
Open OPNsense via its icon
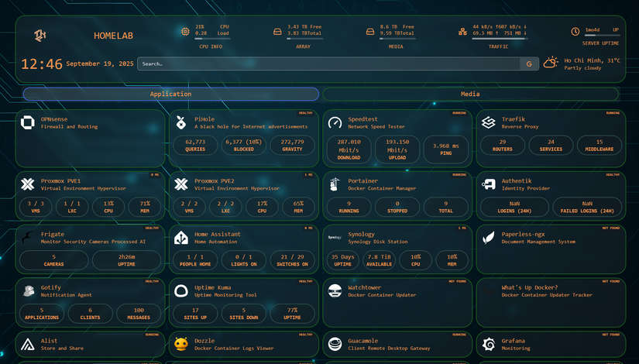(28, 122)
